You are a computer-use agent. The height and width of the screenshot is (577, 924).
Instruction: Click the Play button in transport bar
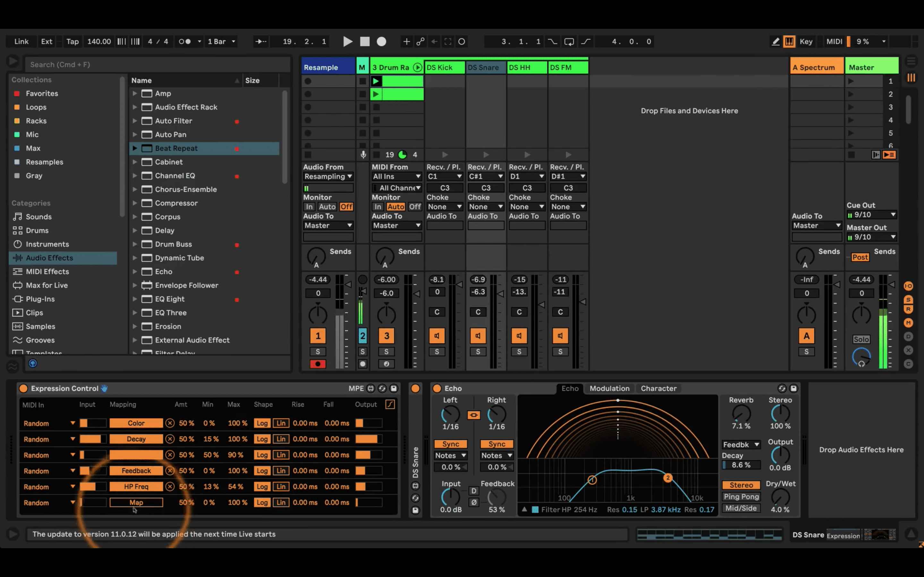click(x=347, y=42)
